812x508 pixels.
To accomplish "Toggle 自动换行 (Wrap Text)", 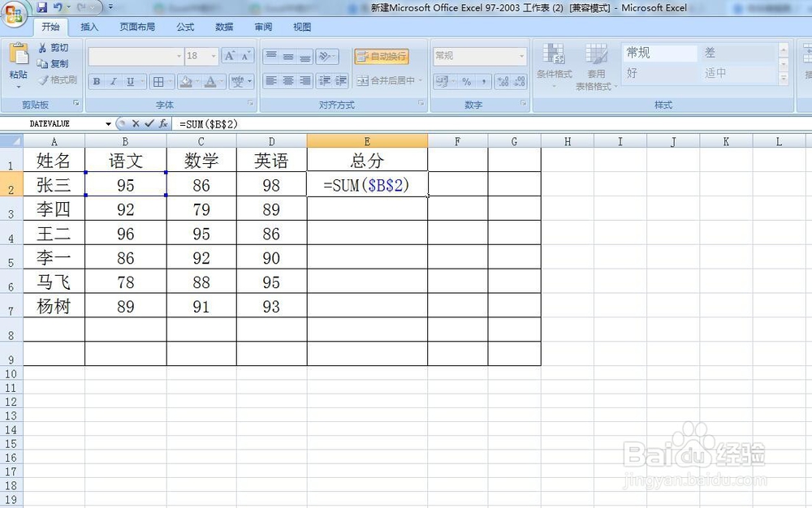I will coord(382,56).
